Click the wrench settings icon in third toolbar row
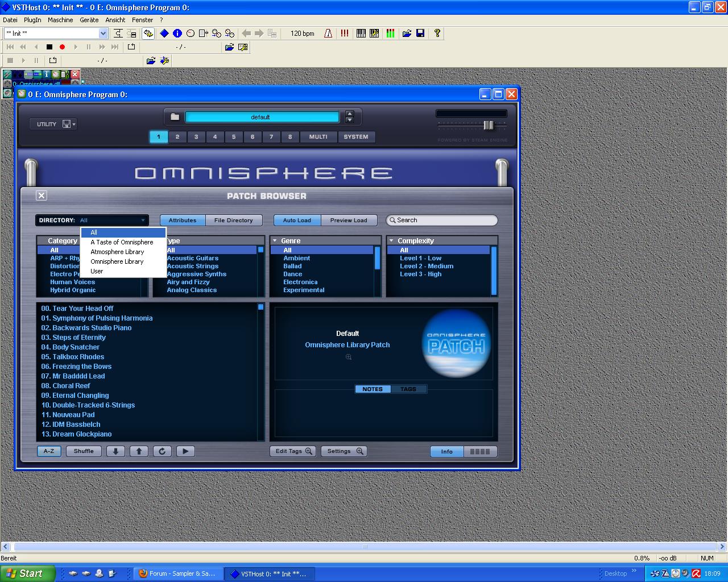This screenshot has height=582, width=728. 164,60
